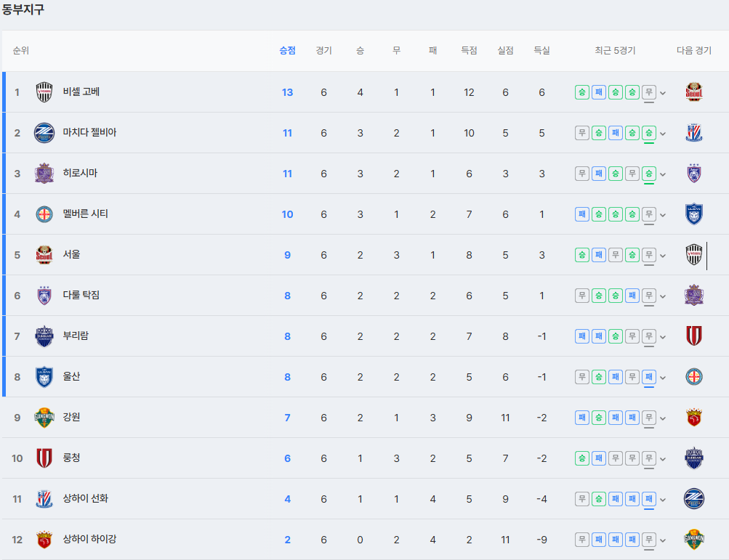This screenshot has width=729, height=560.
Task: Expand recent results for 비셀 고베
Action: click(663, 93)
